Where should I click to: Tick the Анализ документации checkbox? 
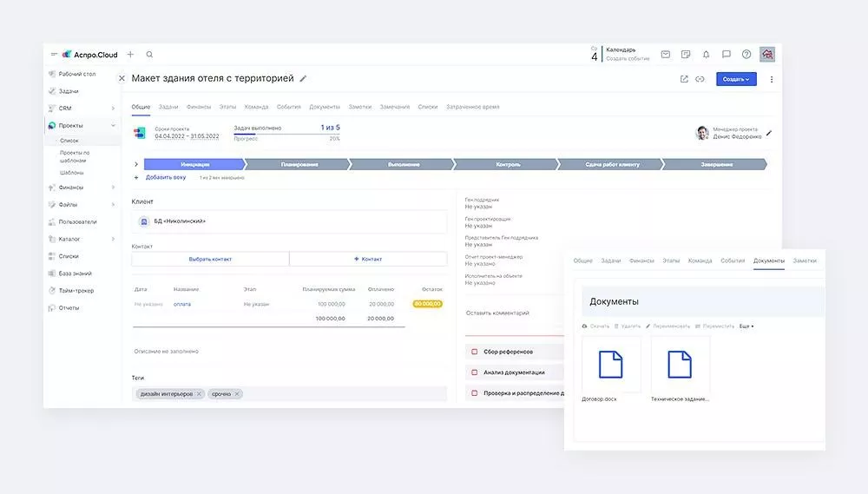point(474,372)
